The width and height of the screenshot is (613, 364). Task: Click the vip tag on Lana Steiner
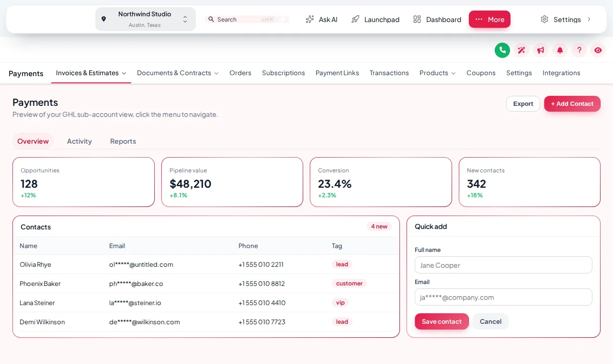pyautogui.click(x=341, y=303)
